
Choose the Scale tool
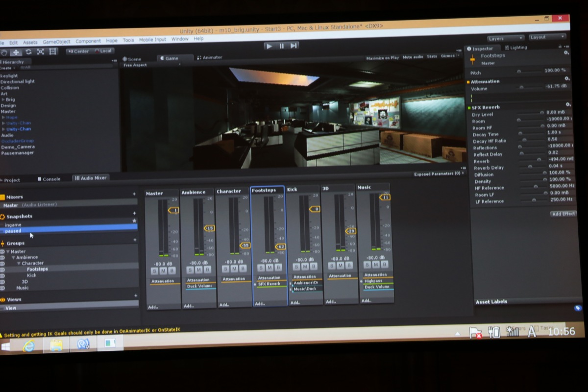pyautogui.click(x=41, y=52)
